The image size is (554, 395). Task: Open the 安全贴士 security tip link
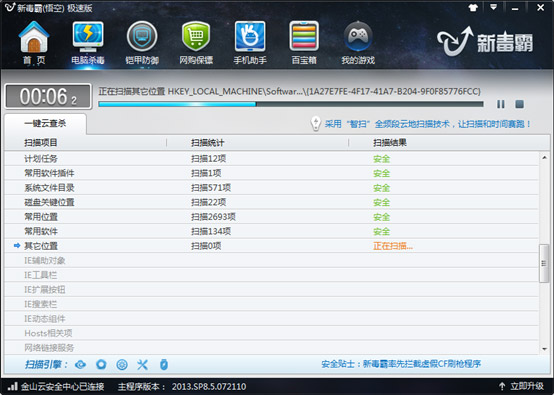click(401, 364)
